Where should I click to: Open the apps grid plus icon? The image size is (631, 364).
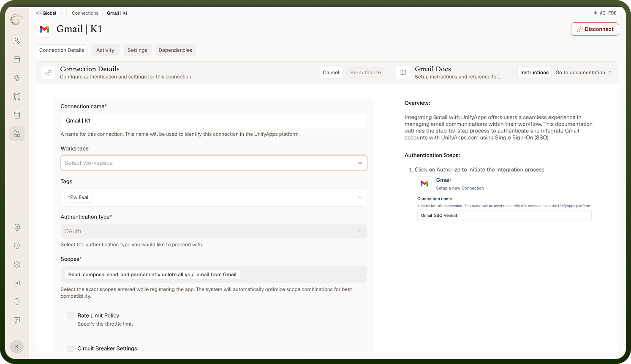pyautogui.click(x=17, y=134)
